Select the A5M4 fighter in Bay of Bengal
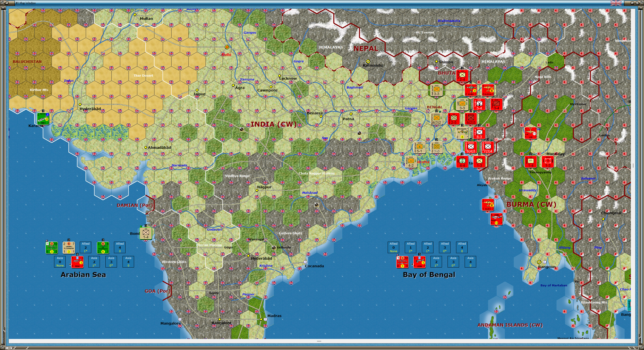This screenshot has width=644, height=350. (419, 262)
